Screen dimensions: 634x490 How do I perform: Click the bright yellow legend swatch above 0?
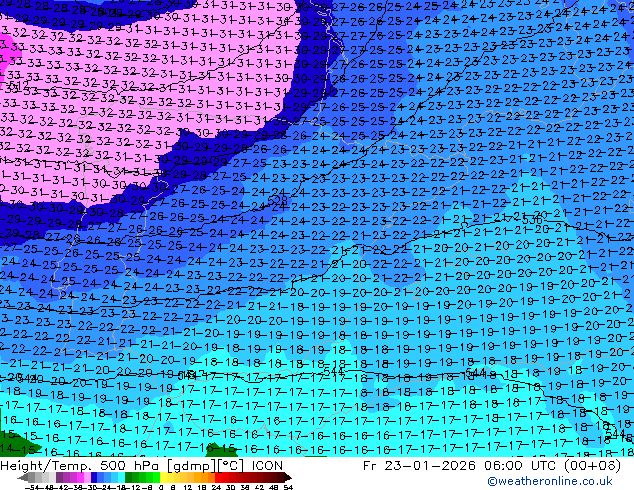tap(163, 477)
